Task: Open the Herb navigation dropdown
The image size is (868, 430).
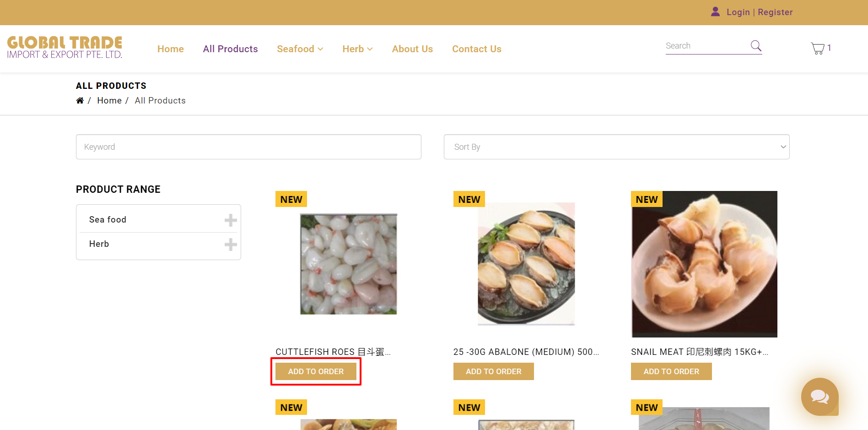Action: tap(357, 49)
